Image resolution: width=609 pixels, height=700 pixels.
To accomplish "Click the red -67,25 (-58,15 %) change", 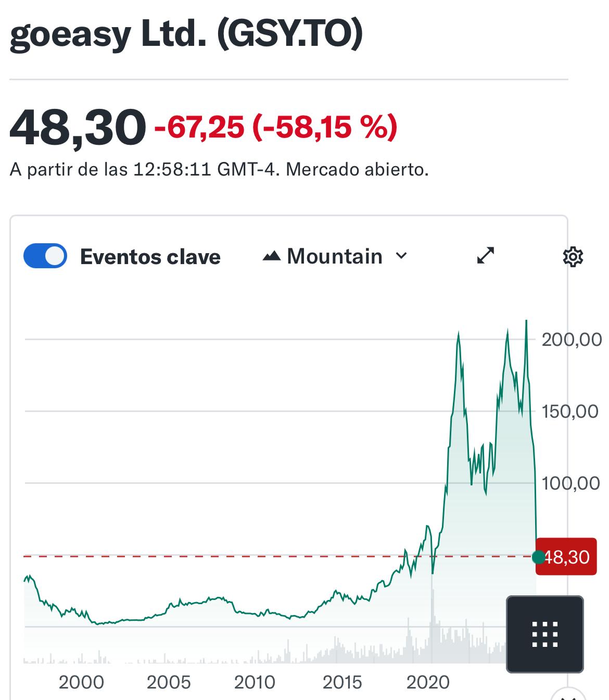I will (x=276, y=127).
